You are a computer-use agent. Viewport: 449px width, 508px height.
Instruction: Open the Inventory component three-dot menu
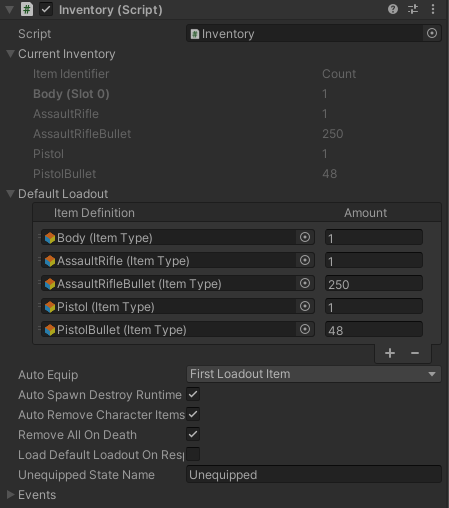point(433,9)
